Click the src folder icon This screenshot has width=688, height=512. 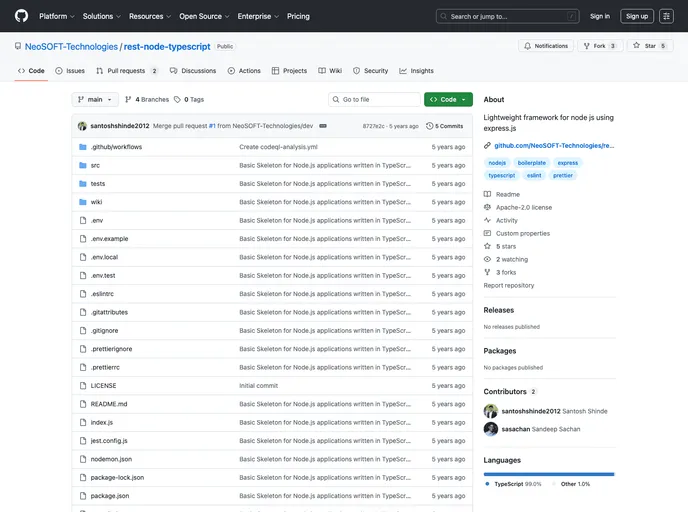point(83,165)
